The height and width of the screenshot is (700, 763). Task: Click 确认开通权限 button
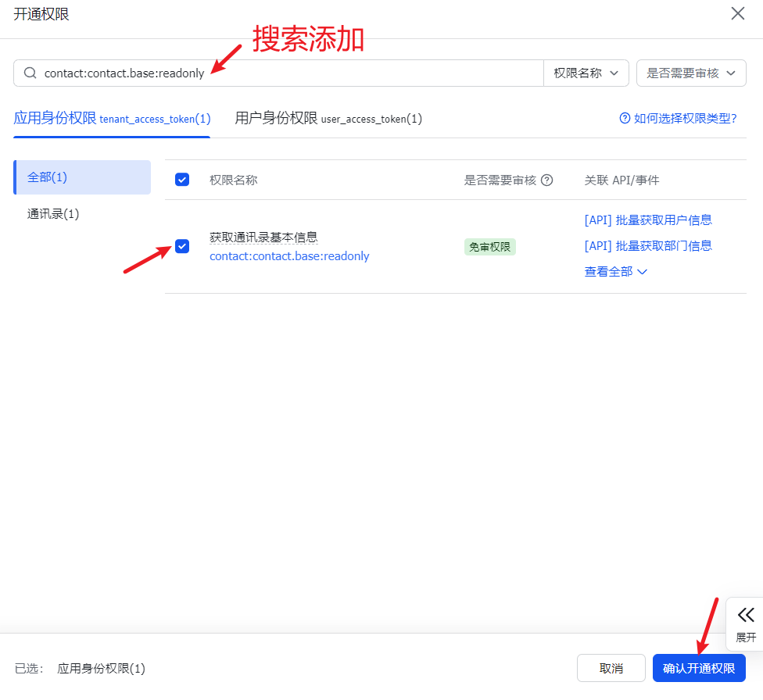pos(699,669)
